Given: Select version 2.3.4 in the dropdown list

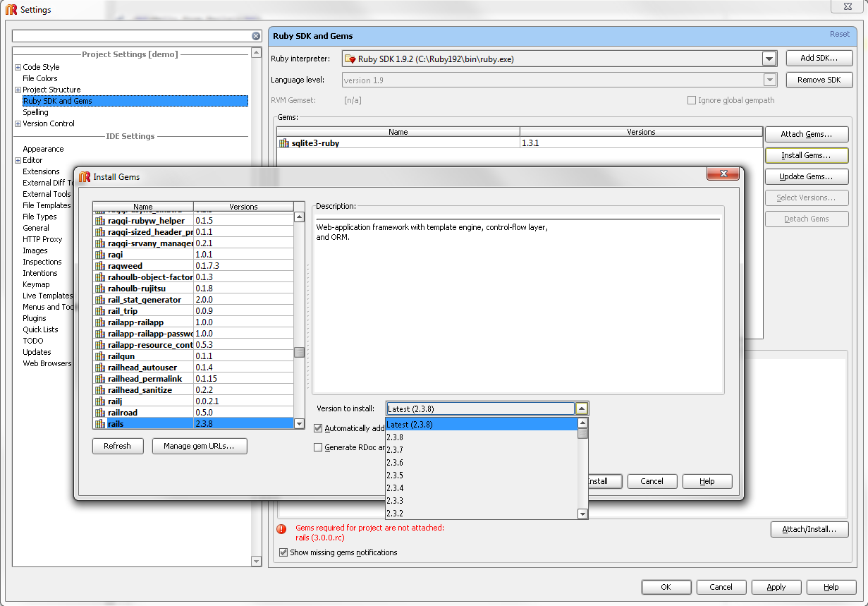Looking at the screenshot, I should click(482, 488).
